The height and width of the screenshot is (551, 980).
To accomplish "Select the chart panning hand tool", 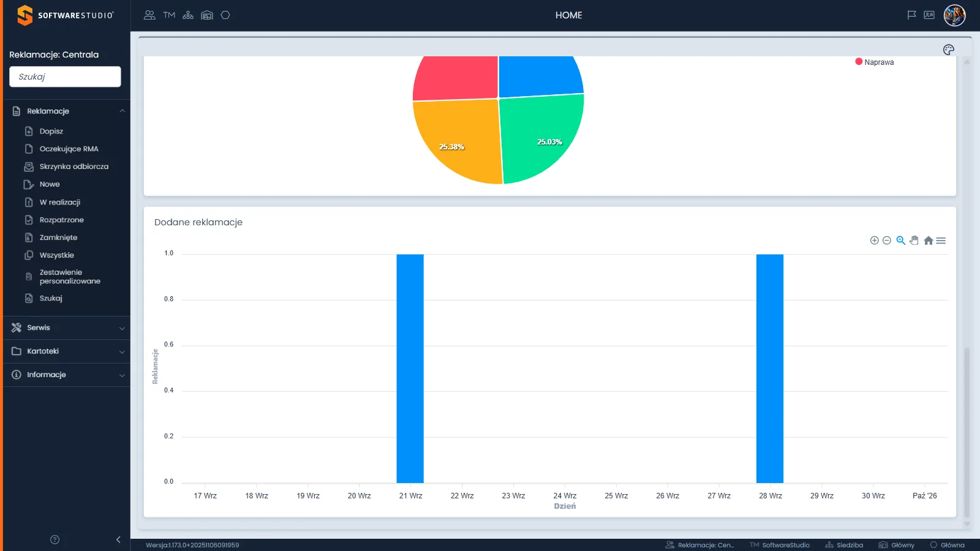I will point(914,241).
